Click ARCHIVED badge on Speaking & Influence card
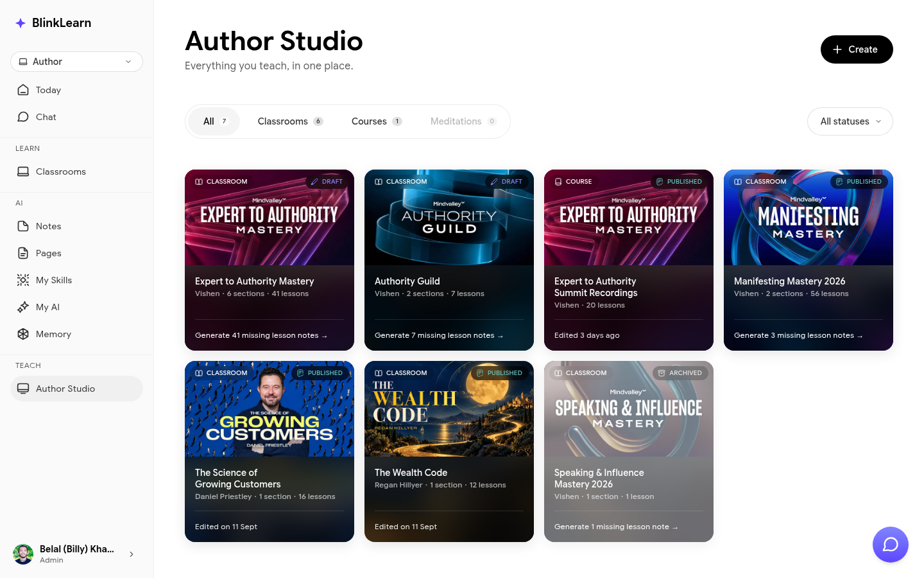924x578 pixels. [x=680, y=373]
